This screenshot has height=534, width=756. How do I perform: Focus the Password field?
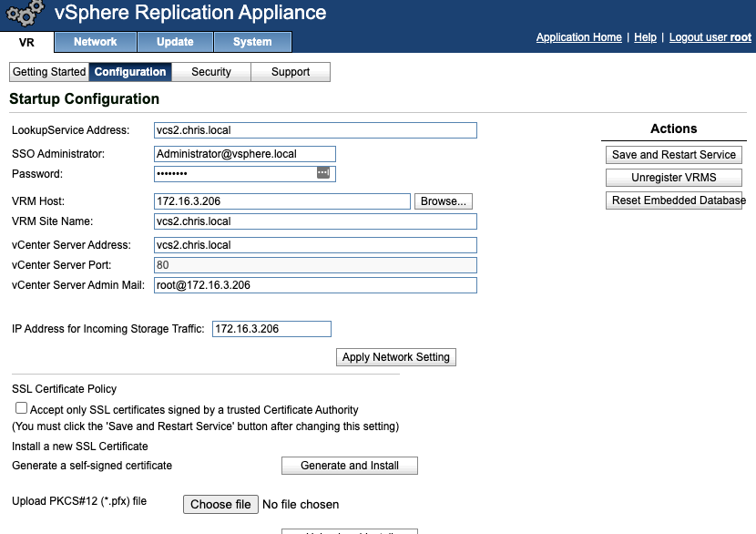click(x=245, y=174)
